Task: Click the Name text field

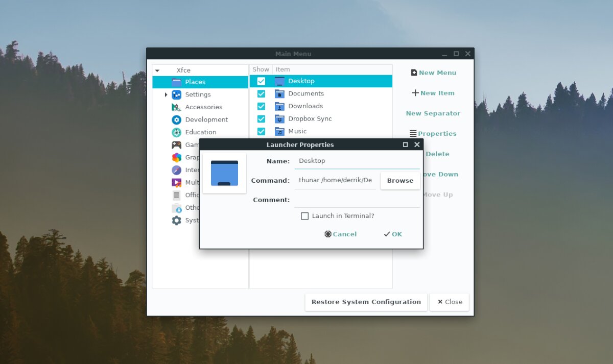Action: click(x=357, y=161)
